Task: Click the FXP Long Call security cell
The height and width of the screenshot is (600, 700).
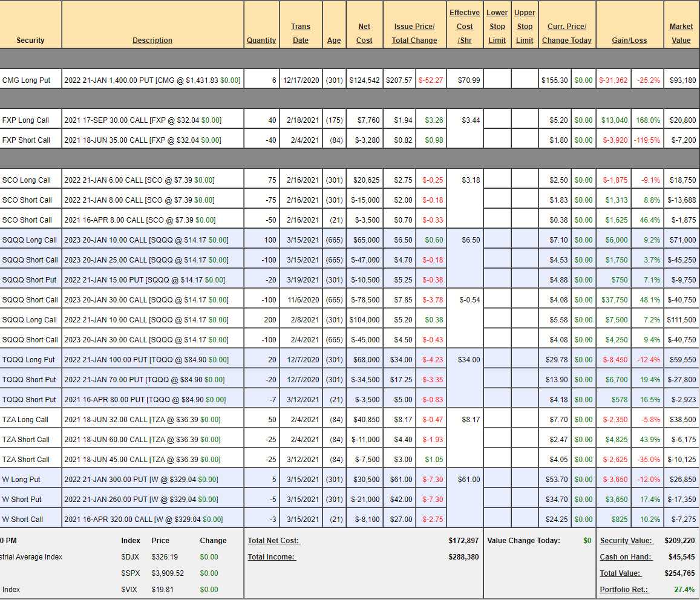Action: pyautogui.click(x=25, y=120)
